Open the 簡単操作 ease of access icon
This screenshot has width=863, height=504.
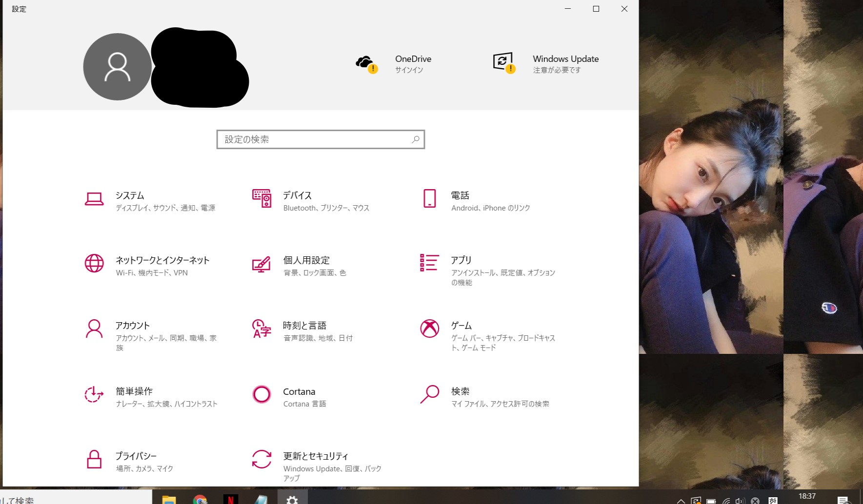click(x=94, y=394)
